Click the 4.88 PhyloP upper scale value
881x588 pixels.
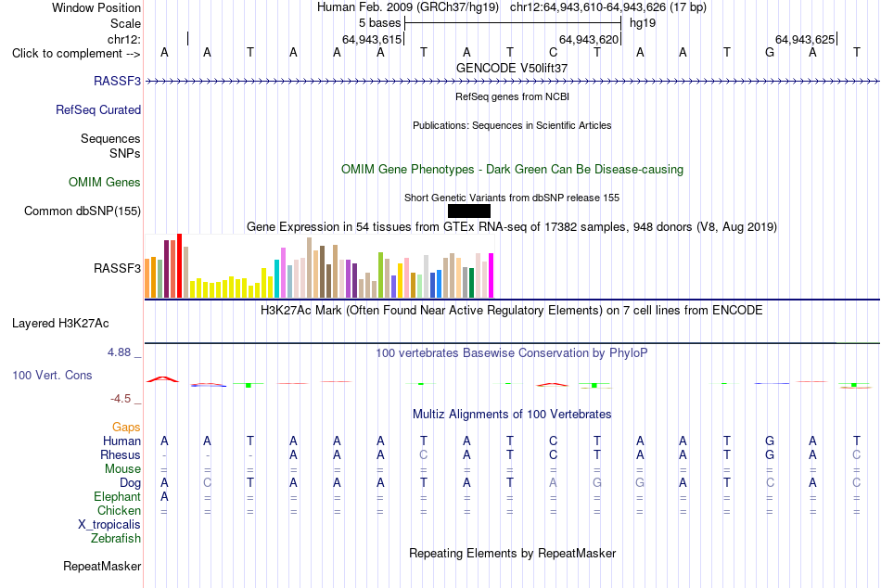pyautogui.click(x=119, y=352)
